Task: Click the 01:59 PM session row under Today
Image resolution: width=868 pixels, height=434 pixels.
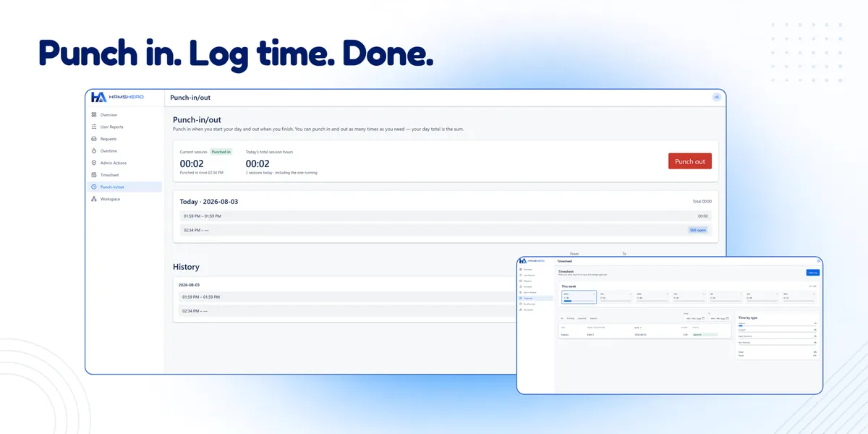Action: pyautogui.click(x=446, y=216)
